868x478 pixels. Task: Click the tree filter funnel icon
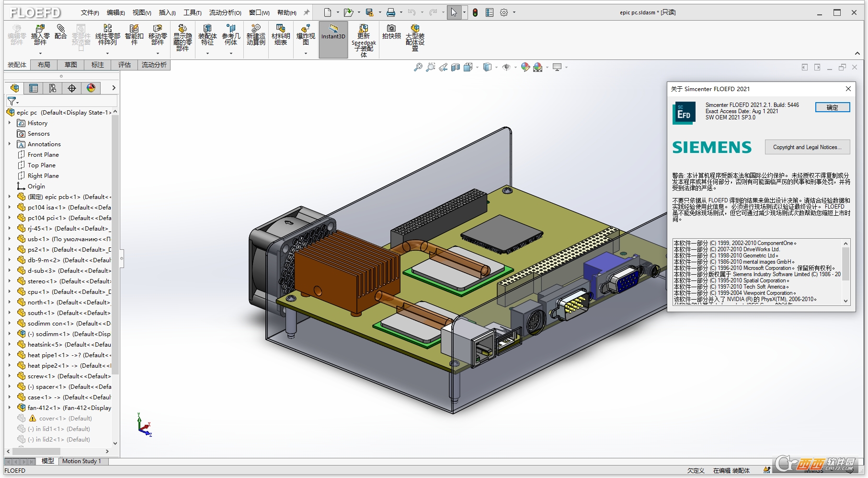(x=11, y=101)
